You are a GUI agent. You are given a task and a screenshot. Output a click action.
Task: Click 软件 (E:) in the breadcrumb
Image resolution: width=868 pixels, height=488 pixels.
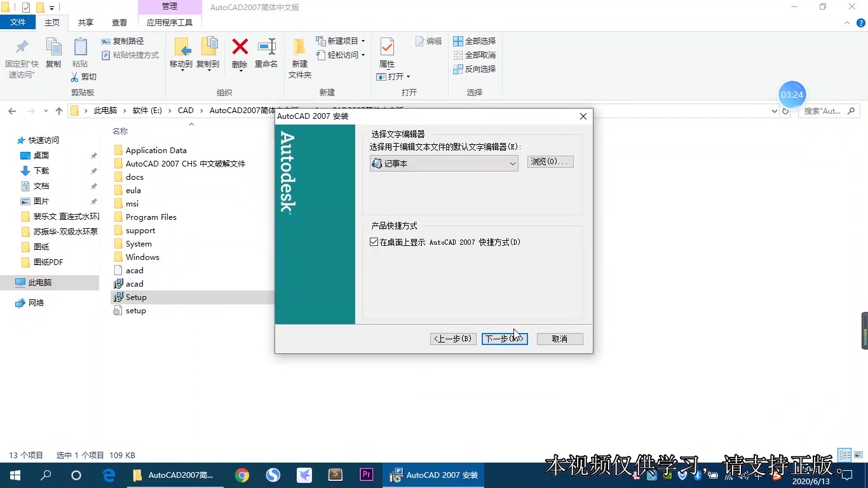[147, 111]
